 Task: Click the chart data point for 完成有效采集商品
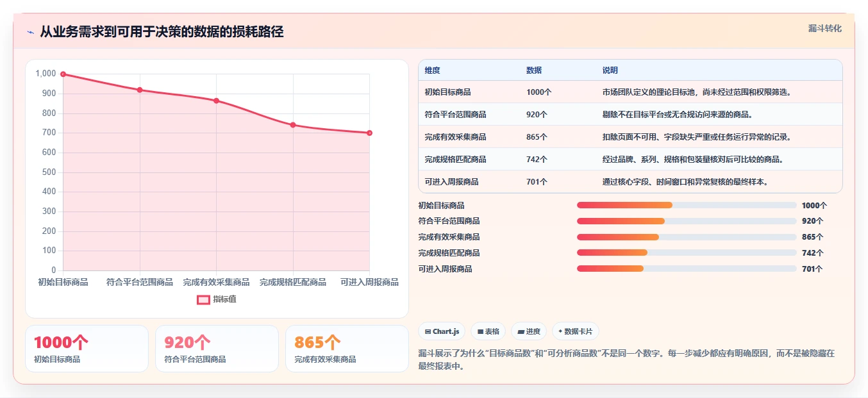coord(217,101)
